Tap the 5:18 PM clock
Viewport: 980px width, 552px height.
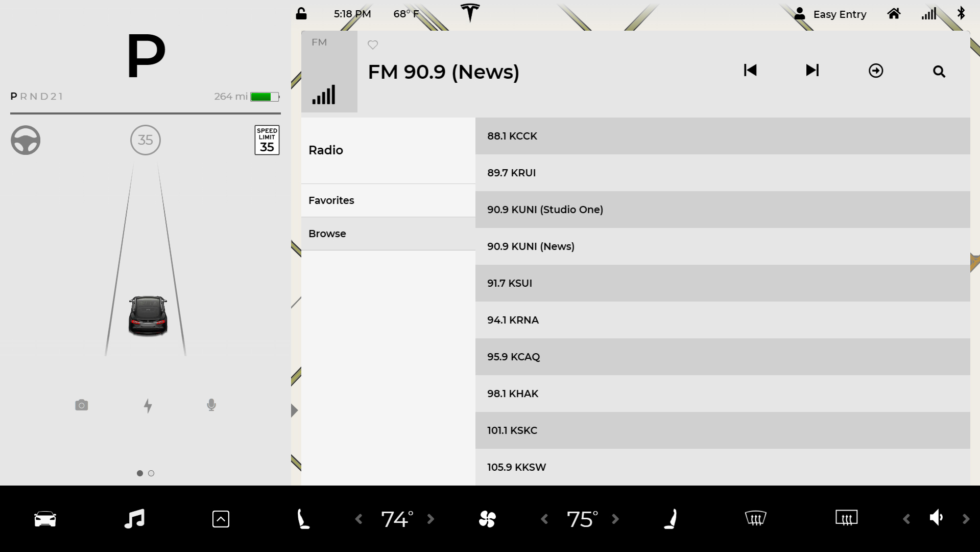[x=352, y=14]
